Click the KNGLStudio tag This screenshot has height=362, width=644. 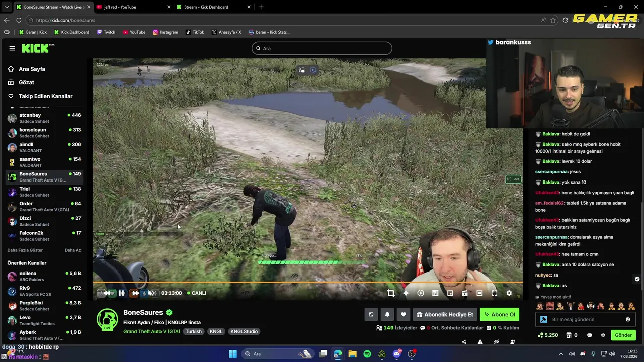coord(244,332)
